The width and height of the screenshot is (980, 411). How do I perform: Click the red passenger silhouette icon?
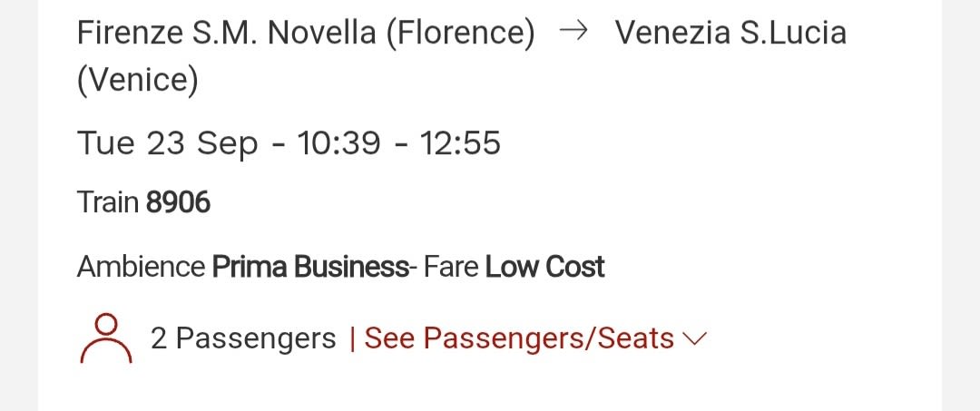point(106,338)
